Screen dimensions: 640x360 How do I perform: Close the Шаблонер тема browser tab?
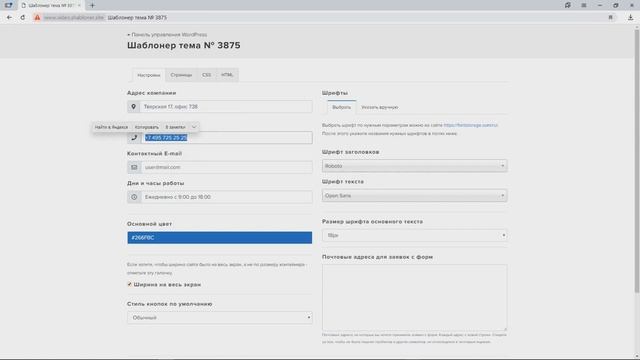coord(79,5)
